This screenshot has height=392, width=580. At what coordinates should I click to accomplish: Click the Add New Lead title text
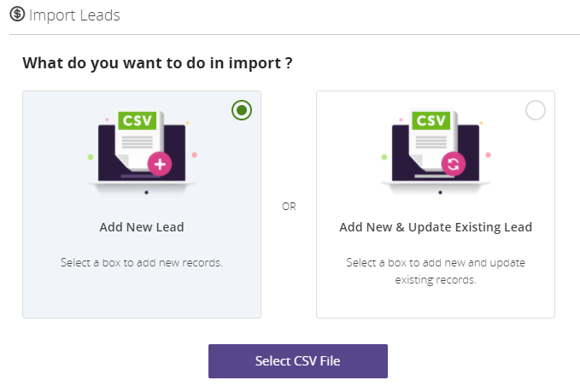pyautogui.click(x=142, y=227)
